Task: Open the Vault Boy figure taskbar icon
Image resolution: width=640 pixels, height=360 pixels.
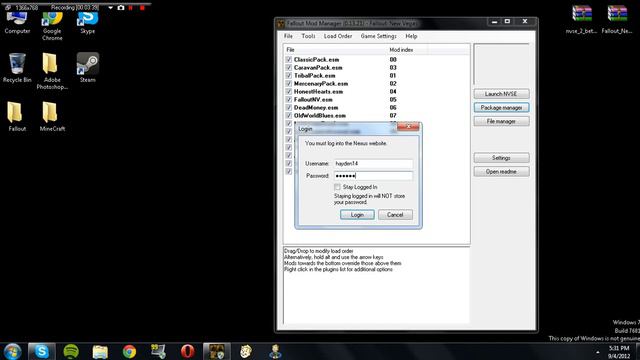Action: click(x=275, y=351)
